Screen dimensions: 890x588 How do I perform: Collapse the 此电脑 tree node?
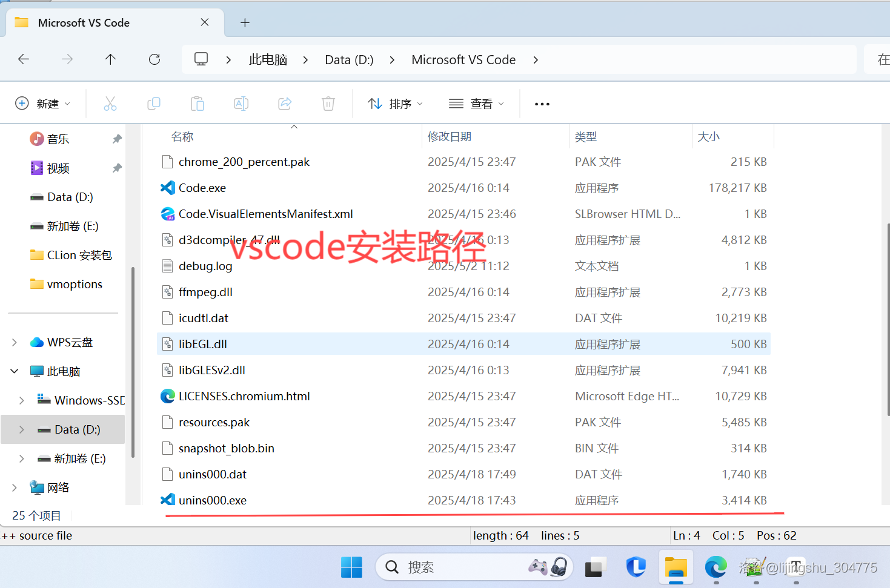[15, 371]
